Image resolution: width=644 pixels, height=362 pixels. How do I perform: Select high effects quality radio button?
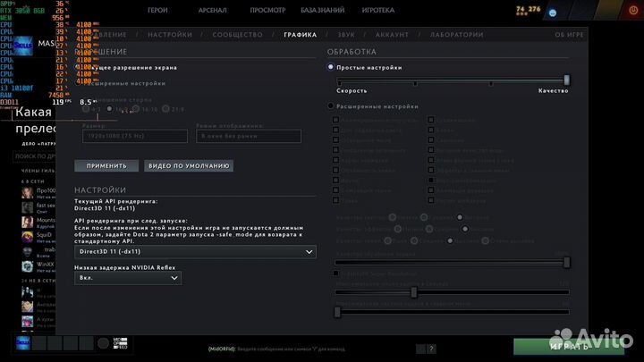coord(465,229)
